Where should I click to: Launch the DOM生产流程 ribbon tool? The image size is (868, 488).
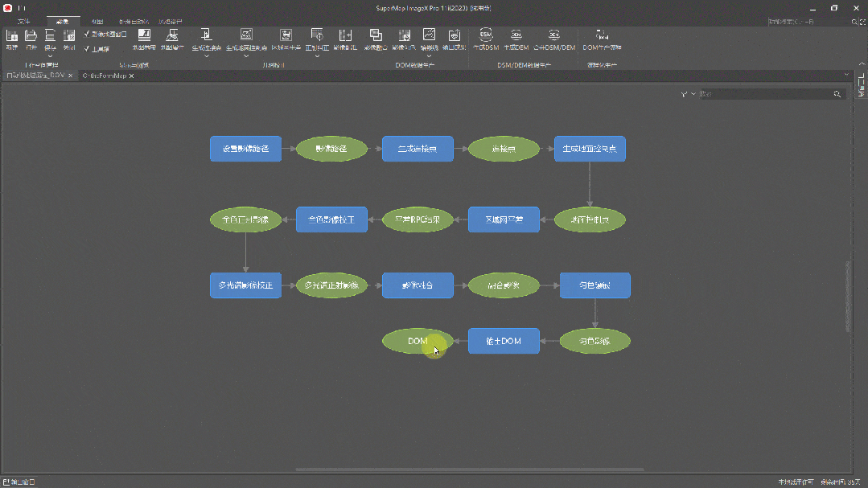[x=602, y=39]
